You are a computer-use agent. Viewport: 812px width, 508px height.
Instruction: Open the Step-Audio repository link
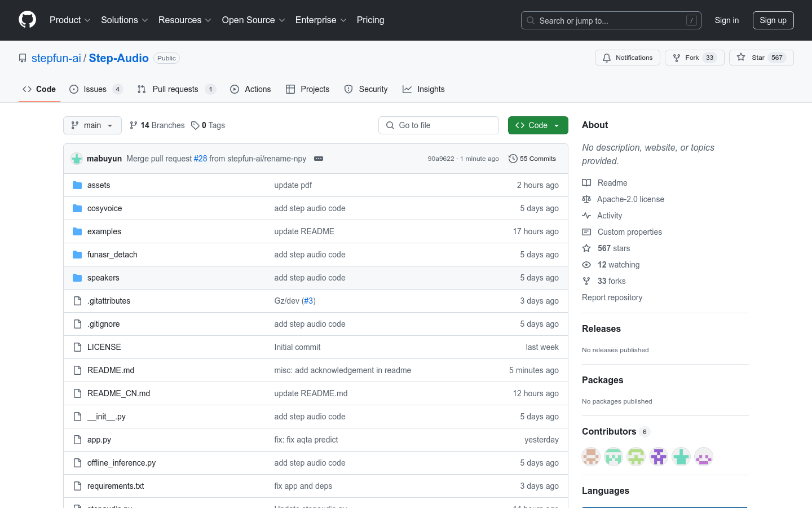[119, 58]
